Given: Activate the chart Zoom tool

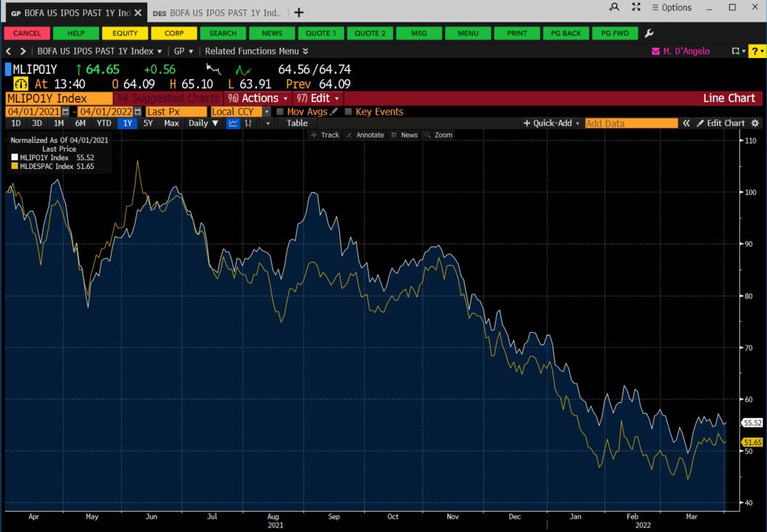Looking at the screenshot, I should point(439,135).
